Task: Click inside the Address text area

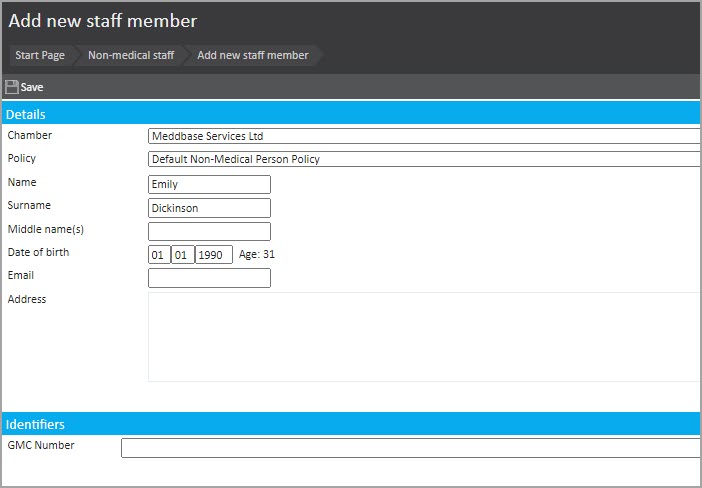Action: (x=424, y=337)
